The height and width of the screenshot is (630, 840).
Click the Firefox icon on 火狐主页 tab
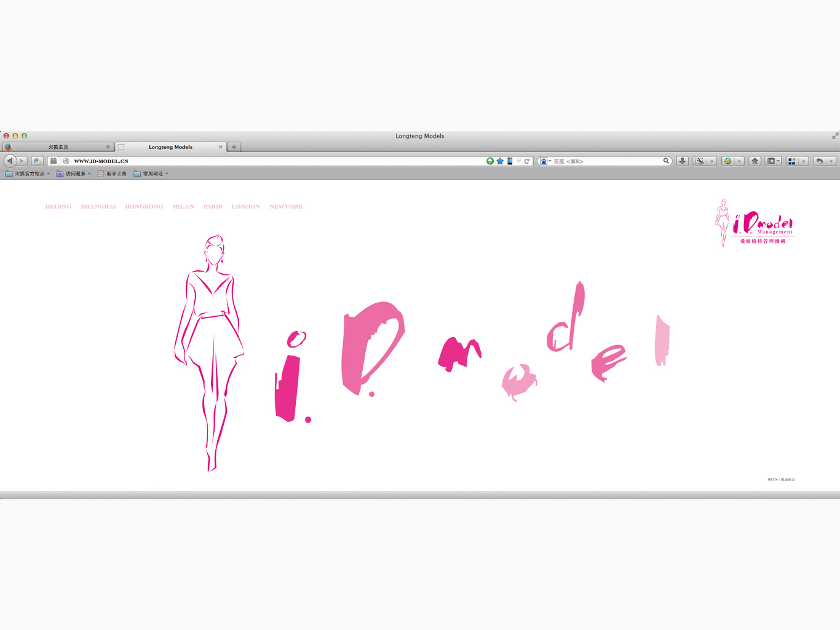[x=8, y=147]
